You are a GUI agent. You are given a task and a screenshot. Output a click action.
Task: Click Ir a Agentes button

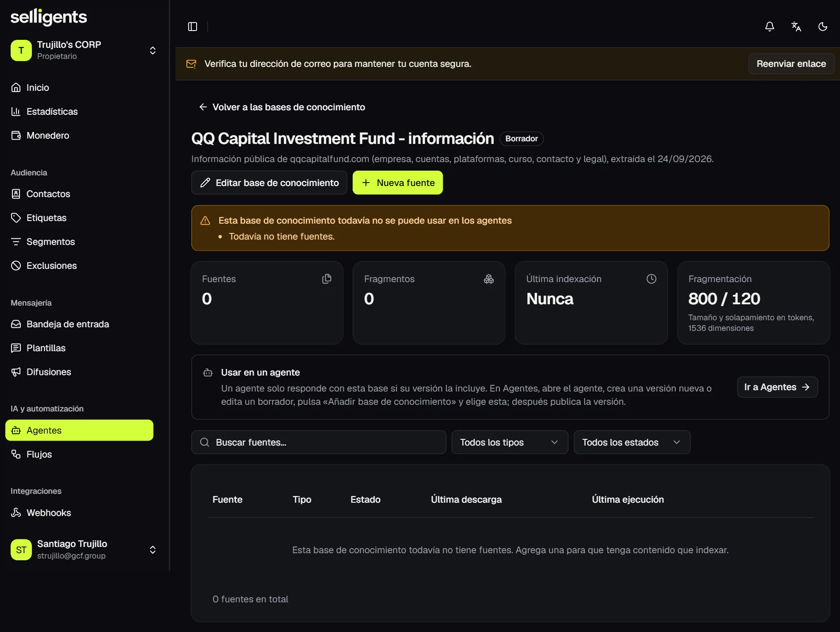pyautogui.click(x=777, y=387)
